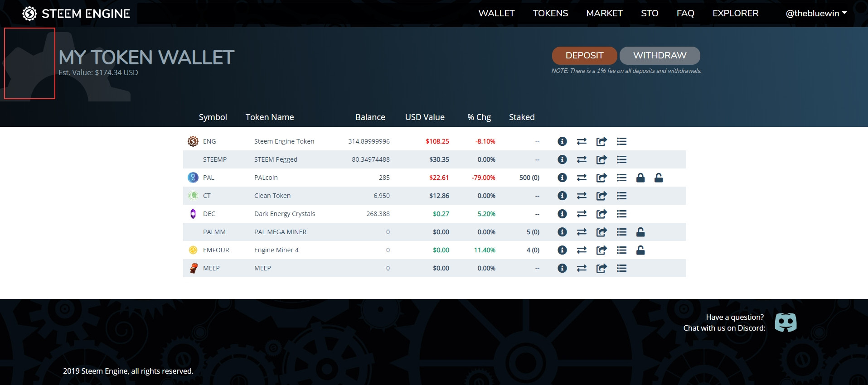Click the trade arrows icon for CT
The height and width of the screenshot is (385, 868).
582,196
